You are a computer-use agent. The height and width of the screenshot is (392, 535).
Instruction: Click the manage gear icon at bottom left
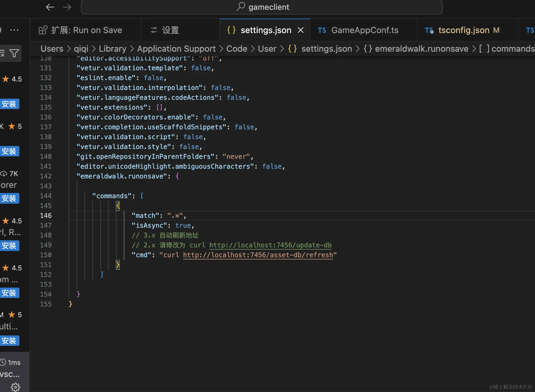click(15, 387)
